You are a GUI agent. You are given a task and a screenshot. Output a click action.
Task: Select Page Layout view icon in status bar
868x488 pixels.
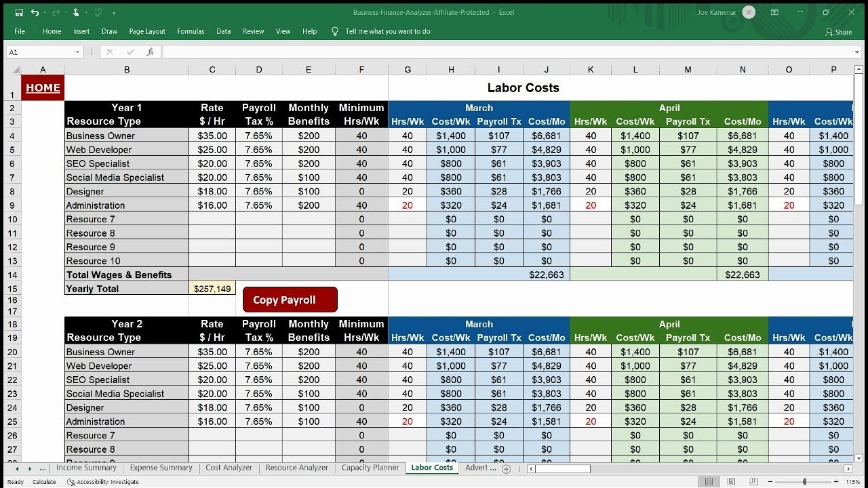pyautogui.click(x=731, y=482)
